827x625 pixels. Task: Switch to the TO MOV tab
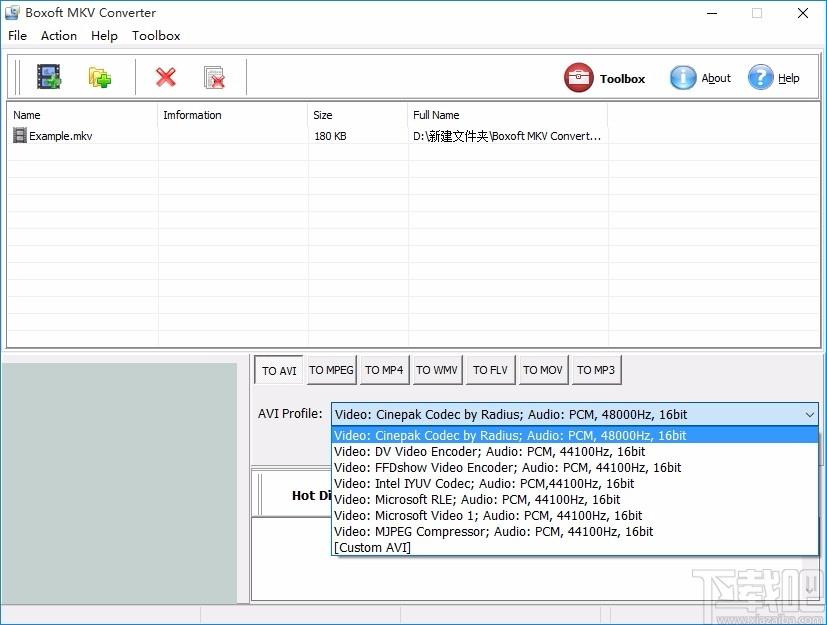tap(543, 370)
